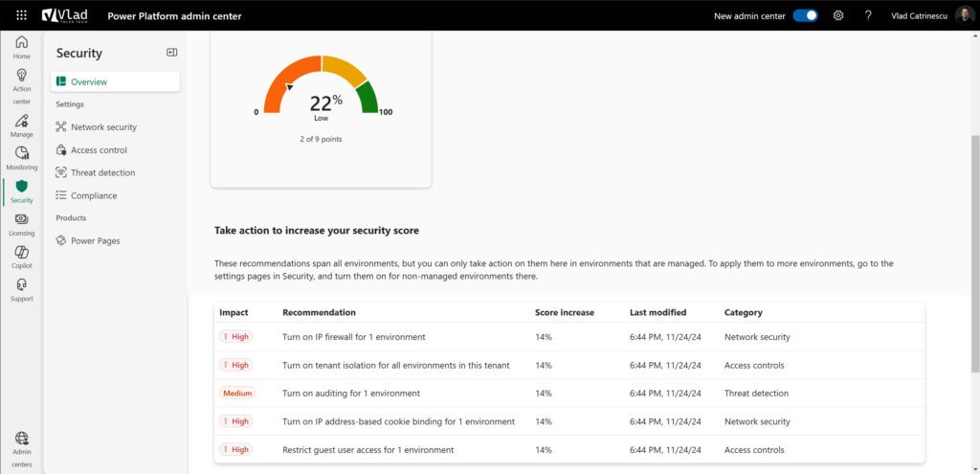
Task: Sort by Score increase column header
Action: [x=565, y=312]
